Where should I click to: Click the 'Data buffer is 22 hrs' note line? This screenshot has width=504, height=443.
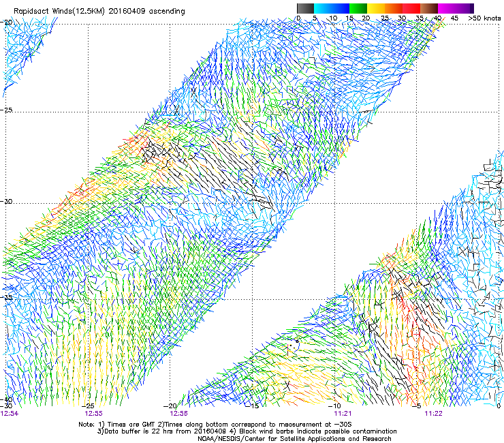(247, 431)
